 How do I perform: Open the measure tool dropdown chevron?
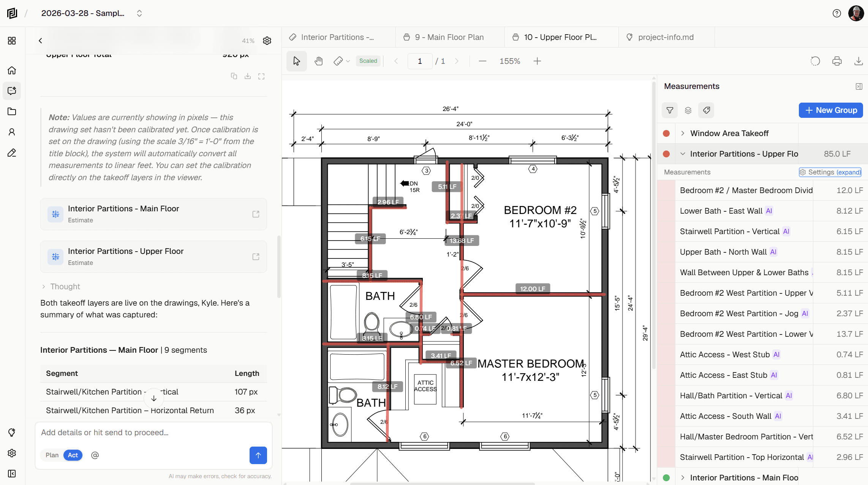348,61
